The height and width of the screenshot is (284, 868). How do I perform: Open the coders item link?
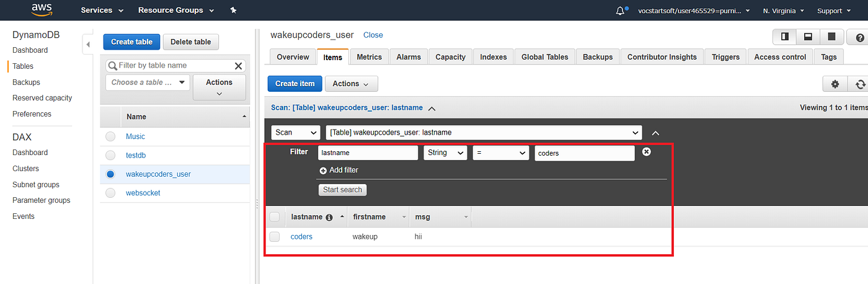[301, 236]
